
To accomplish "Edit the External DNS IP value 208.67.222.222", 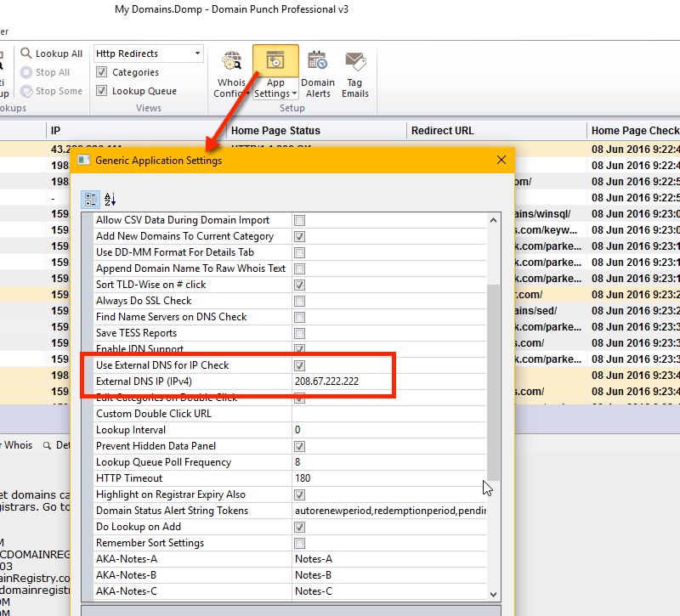I will 389,381.
